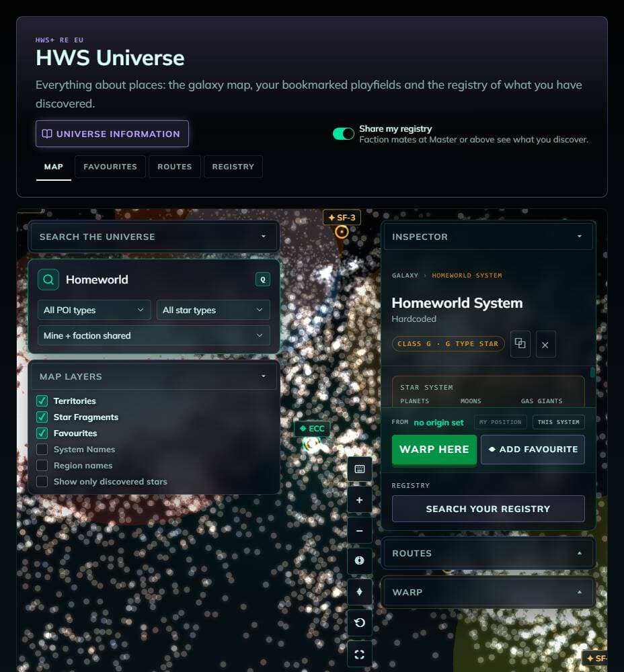Viewport: 624px width, 672px height.
Task: Collapse the Map Layers panel
Action: 154,376
